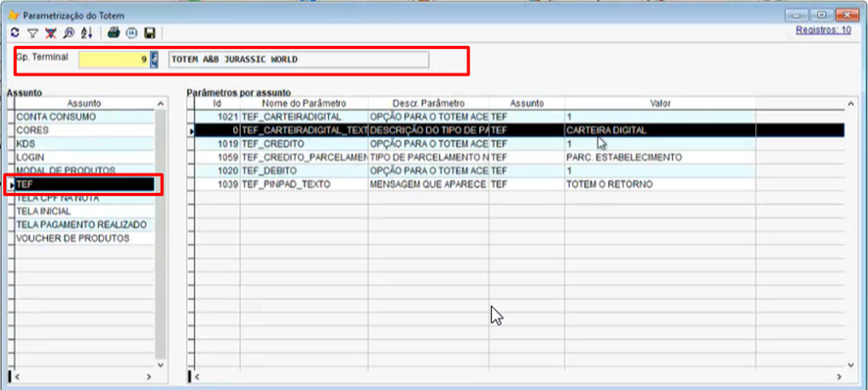
Task: Select the TEF_DEBITO parameter row
Action: [x=519, y=171]
